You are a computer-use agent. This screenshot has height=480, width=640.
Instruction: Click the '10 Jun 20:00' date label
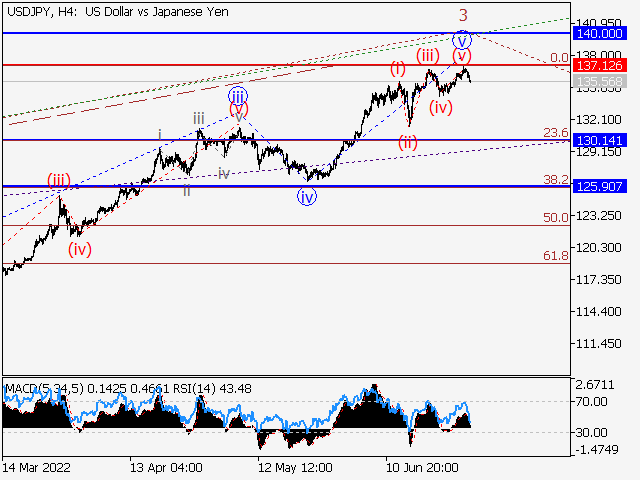point(422,467)
